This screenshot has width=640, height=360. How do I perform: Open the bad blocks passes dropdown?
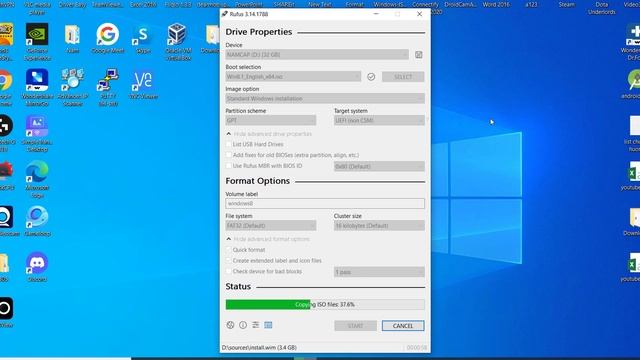(379, 272)
